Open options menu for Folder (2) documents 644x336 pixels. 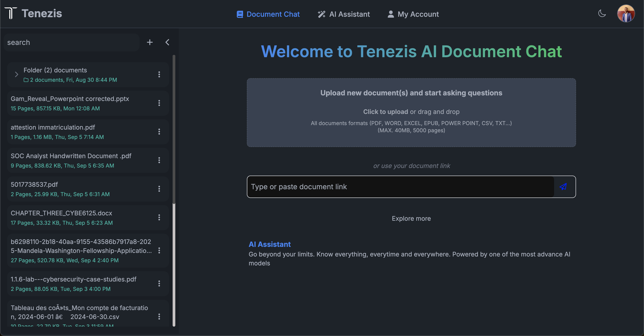pos(159,74)
